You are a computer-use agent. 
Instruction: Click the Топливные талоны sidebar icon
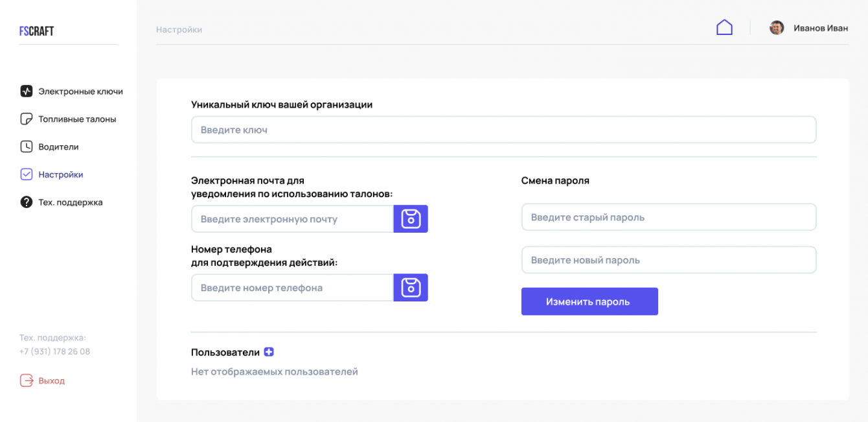(27, 119)
